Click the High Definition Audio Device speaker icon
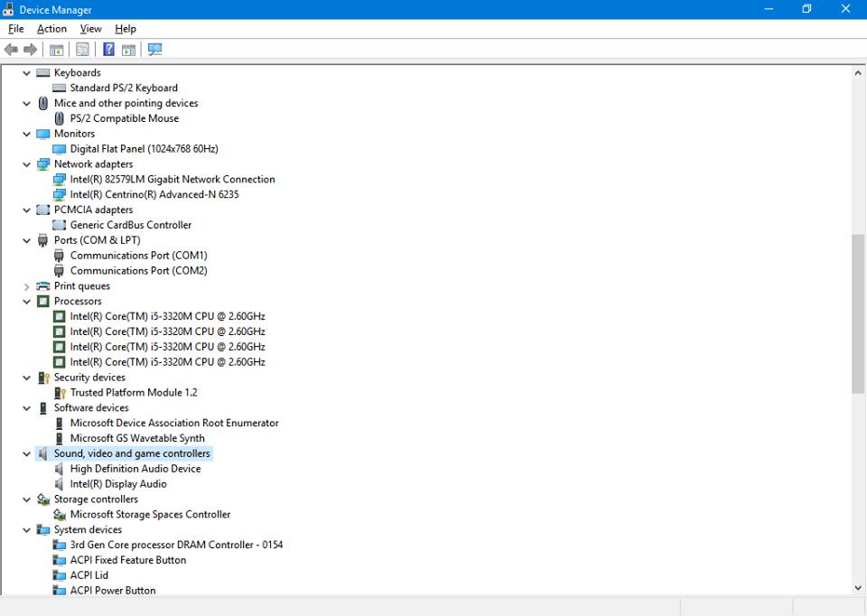 coord(60,469)
